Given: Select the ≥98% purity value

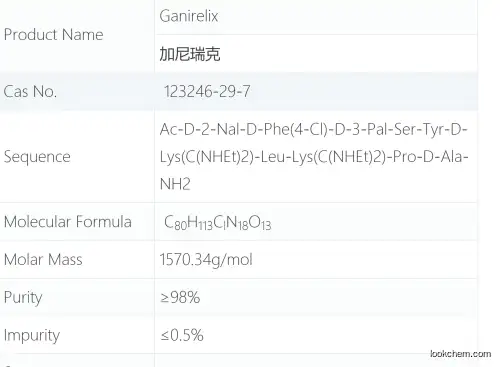Looking at the screenshot, I should (x=180, y=297).
